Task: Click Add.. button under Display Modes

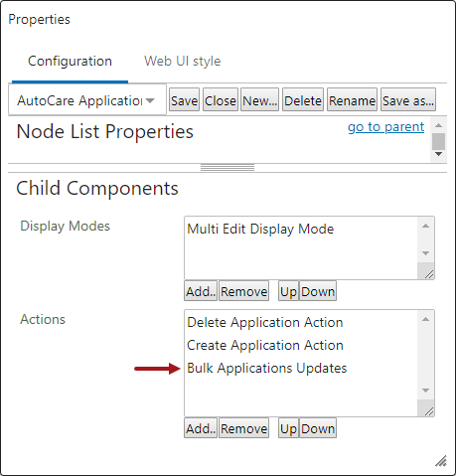Action: [x=201, y=291]
